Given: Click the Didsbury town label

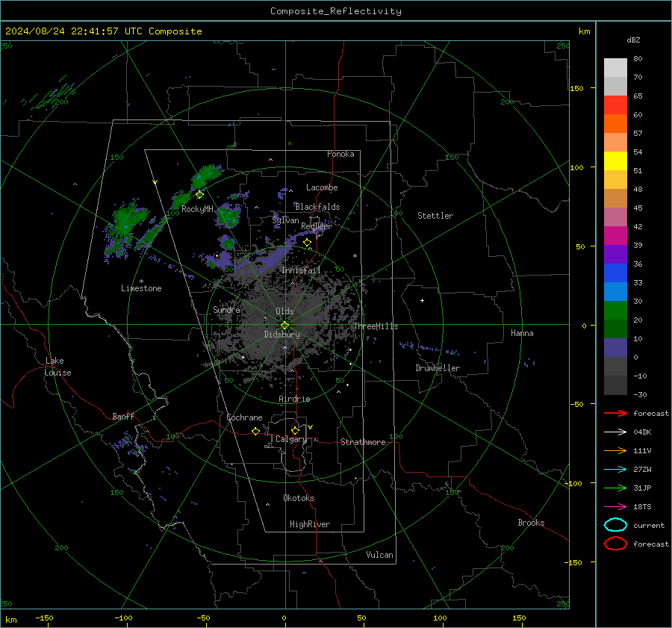Looking at the screenshot, I should tap(281, 335).
